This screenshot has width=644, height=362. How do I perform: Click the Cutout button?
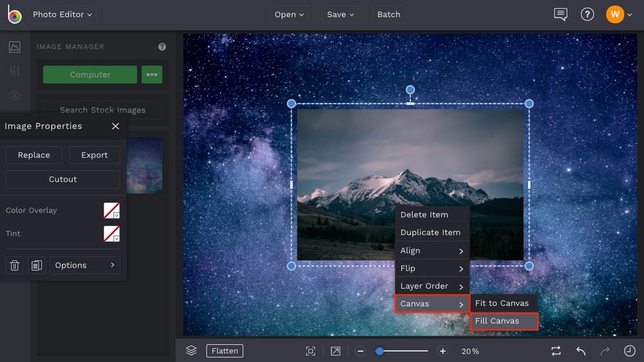[x=63, y=180]
